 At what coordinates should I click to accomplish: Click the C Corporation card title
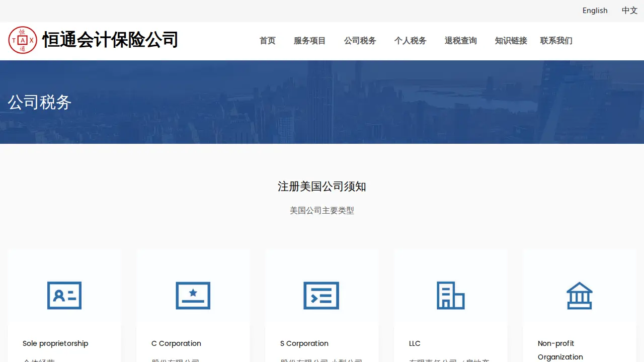(176, 343)
